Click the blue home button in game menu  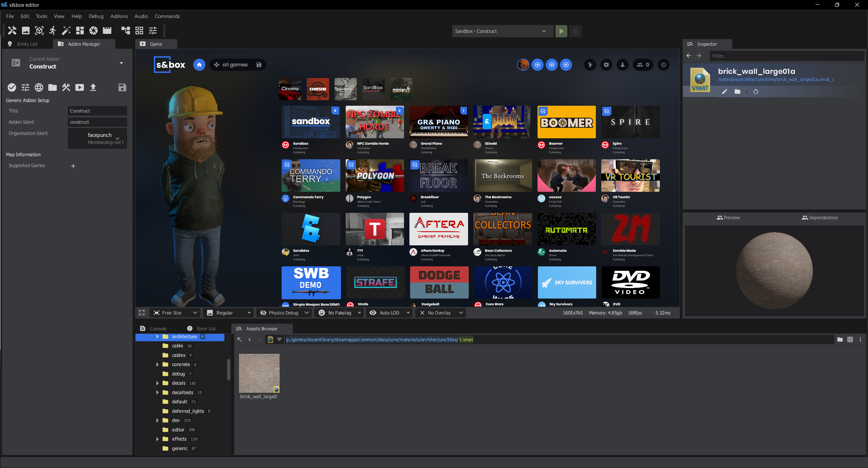[x=199, y=65]
